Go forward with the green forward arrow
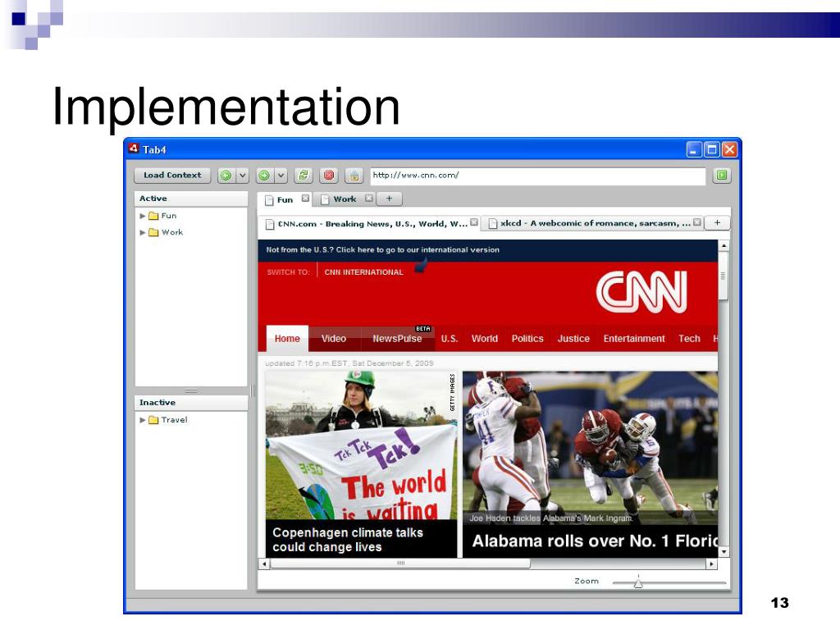Image resolution: width=840 pixels, height=630 pixels. pos(264,176)
